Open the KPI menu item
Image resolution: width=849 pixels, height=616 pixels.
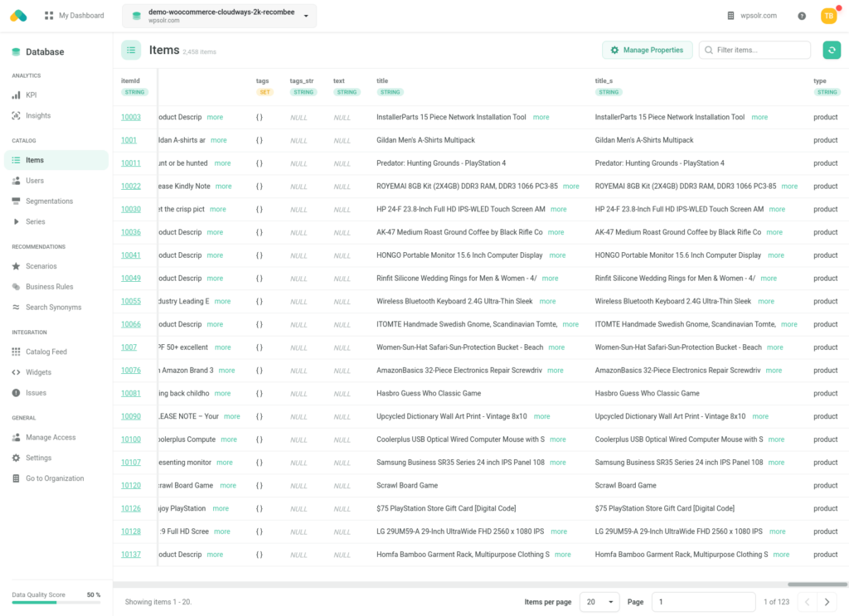pyautogui.click(x=56, y=95)
